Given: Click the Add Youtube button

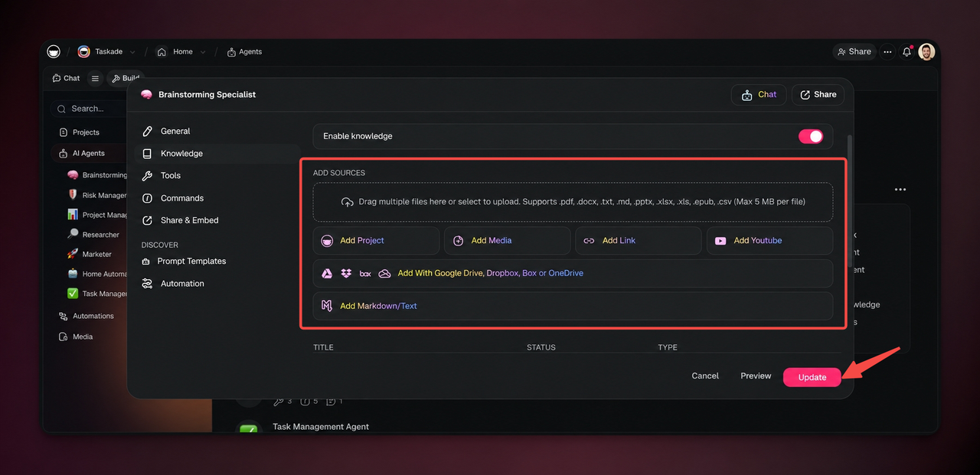Looking at the screenshot, I should 769,240.
